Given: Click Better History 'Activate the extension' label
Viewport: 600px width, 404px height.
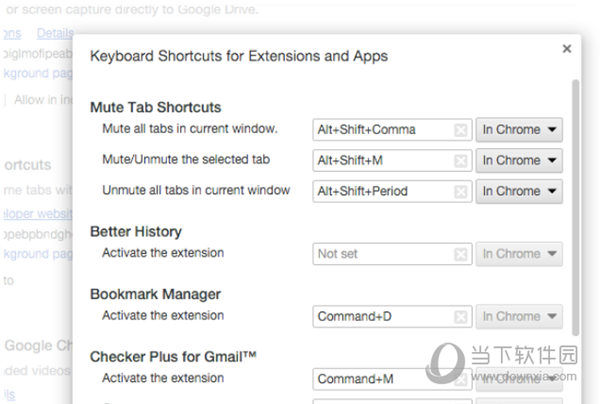Looking at the screenshot, I should [x=163, y=253].
